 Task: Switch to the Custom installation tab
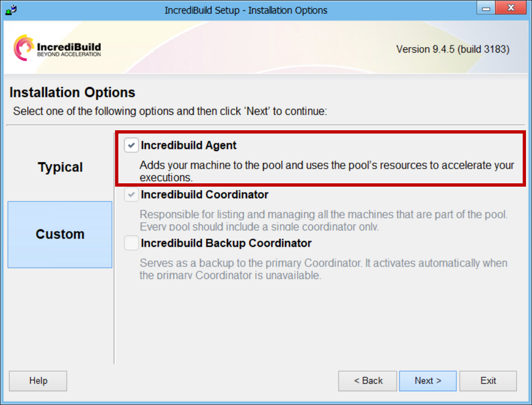click(60, 234)
